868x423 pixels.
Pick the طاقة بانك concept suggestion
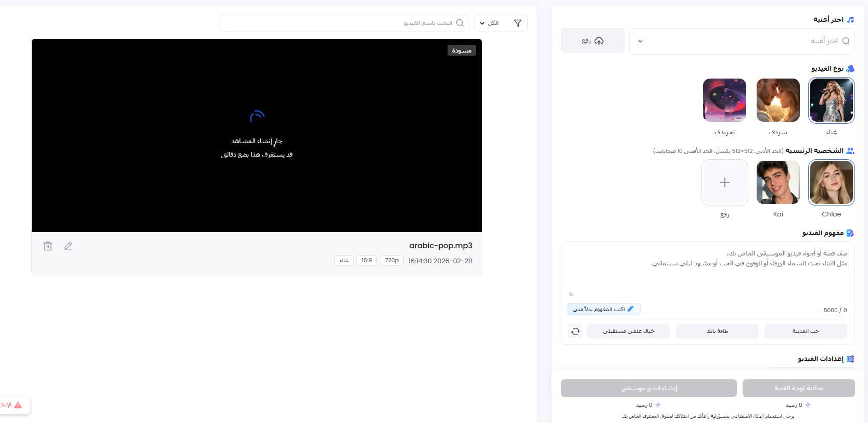(717, 331)
